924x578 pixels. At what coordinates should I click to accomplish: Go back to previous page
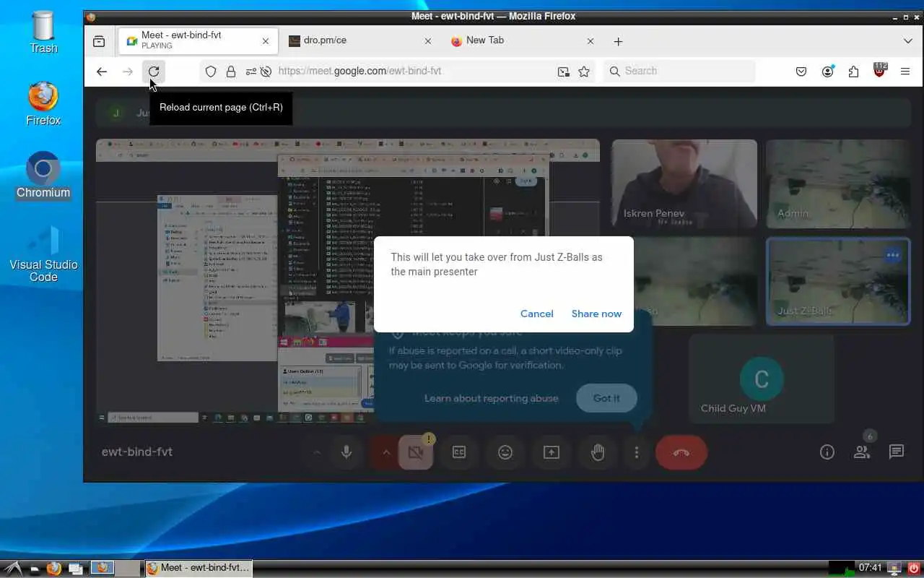(x=102, y=71)
